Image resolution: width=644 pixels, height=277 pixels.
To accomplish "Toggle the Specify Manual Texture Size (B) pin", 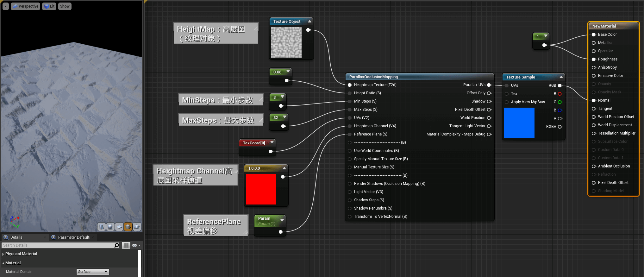I will coord(350,159).
